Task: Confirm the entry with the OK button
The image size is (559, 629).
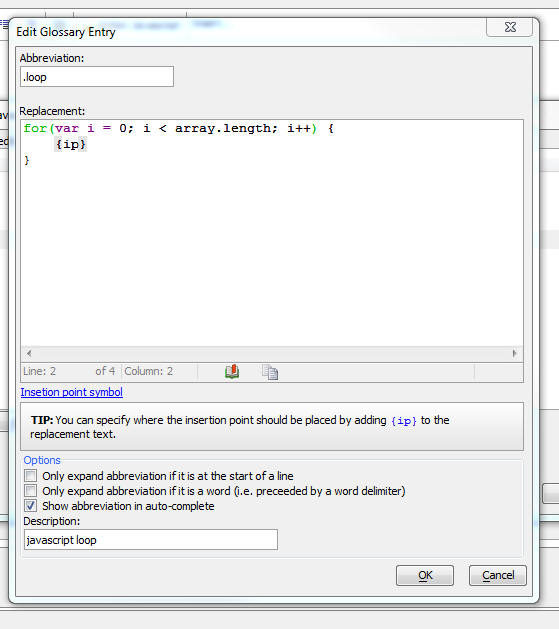Action: point(425,576)
